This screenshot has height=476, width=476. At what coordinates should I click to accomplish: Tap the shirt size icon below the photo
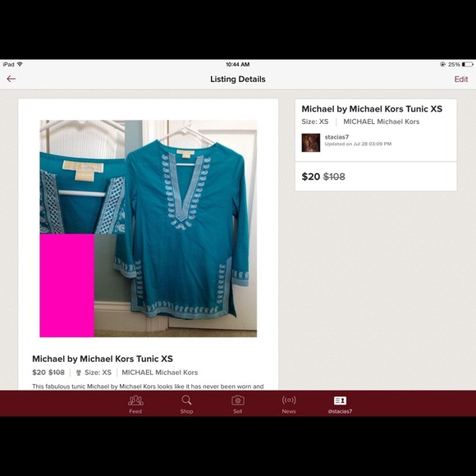(x=78, y=373)
